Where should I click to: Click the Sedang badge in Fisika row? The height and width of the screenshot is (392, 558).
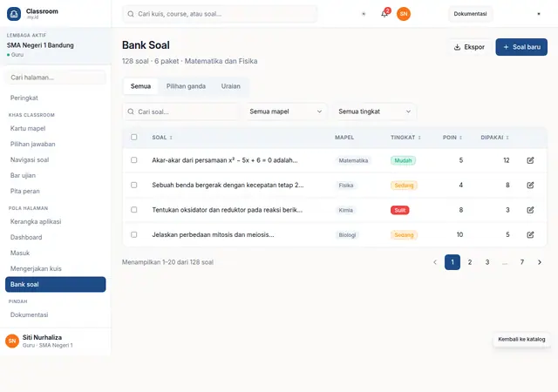tap(404, 186)
